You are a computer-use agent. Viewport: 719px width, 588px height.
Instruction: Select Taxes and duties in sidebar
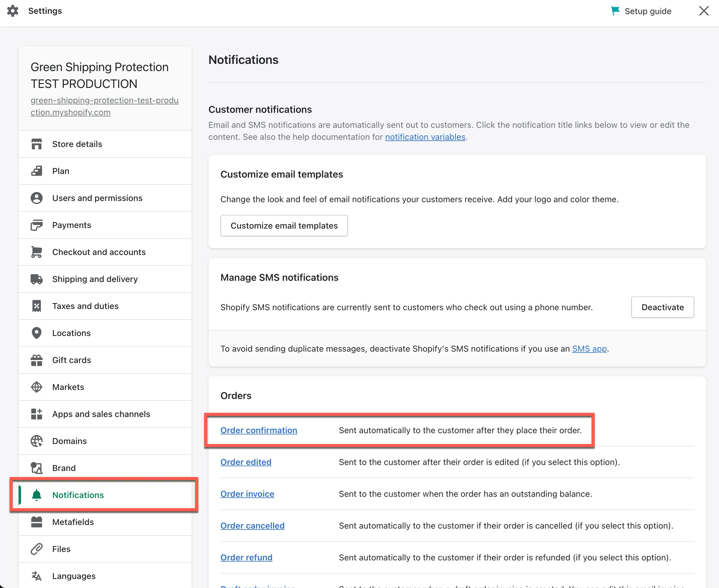click(x=85, y=306)
